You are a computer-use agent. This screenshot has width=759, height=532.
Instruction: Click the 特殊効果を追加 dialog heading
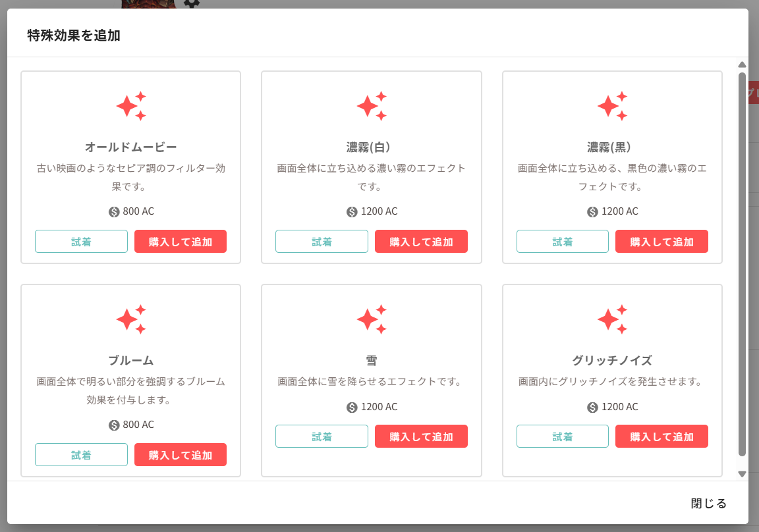click(x=74, y=36)
